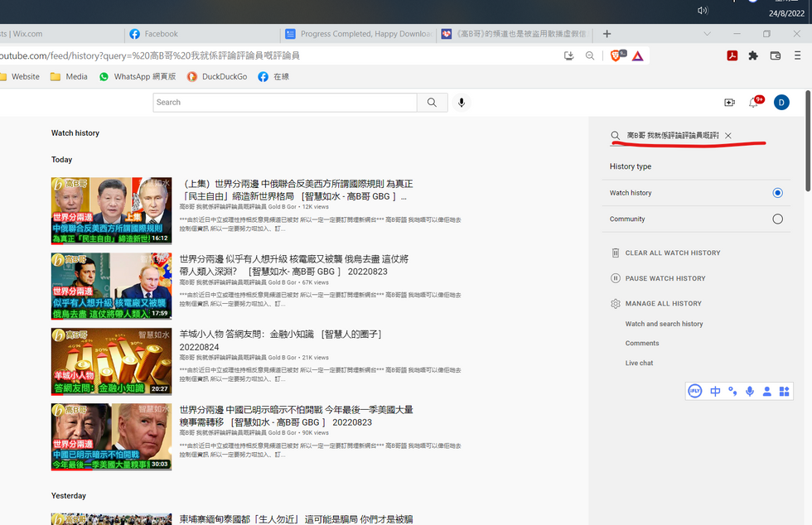
Task: Click Clear All Watch History
Action: (x=673, y=253)
